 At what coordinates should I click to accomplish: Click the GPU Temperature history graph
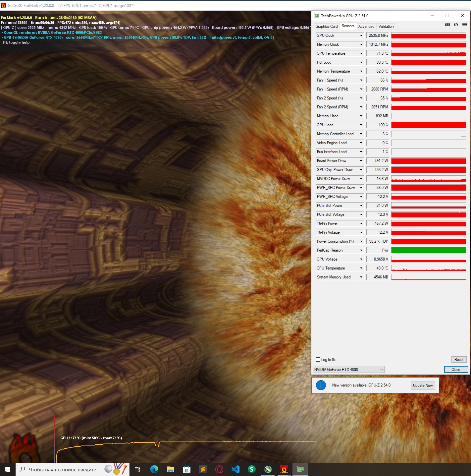point(429,53)
